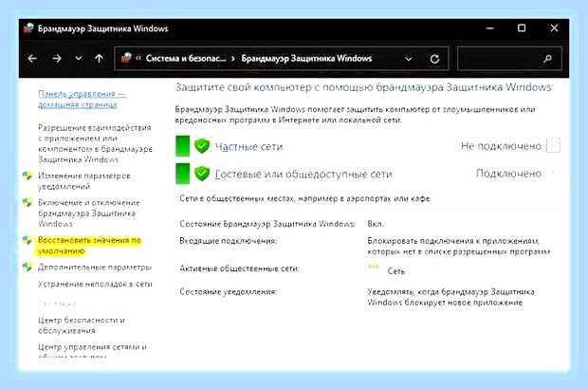Viewport: 588px width, 389px height.
Task: Expand chevron next to 'Не подключено'
Action: pyautogui.click(x=554, y=145)
